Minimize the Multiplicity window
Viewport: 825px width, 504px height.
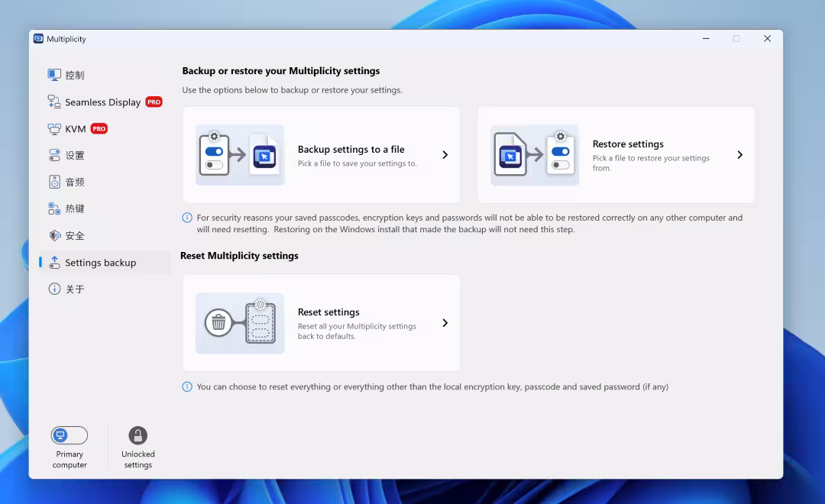point(706,38)
